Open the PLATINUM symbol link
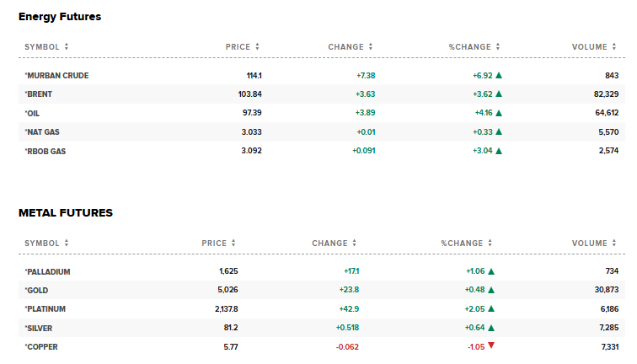The image size is (637, 364). coord(45,309)
